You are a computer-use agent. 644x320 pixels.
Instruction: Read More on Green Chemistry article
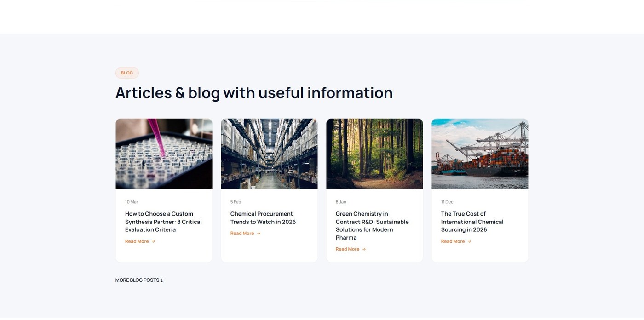click(348, 249)
